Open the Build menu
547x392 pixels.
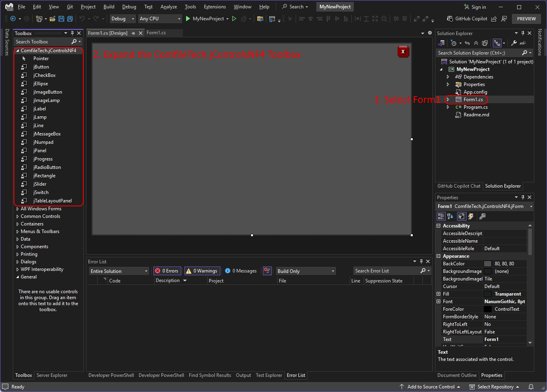coord(109,7)
